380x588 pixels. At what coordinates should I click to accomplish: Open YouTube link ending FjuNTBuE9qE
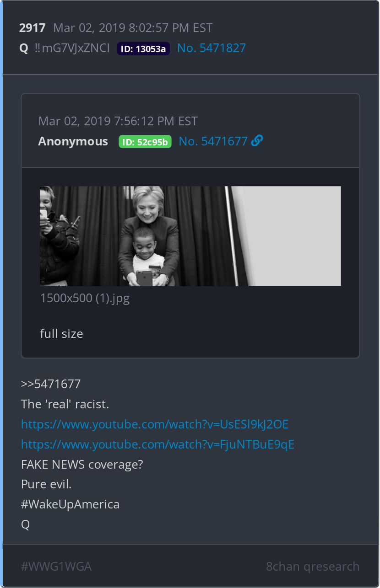(157, 444)
